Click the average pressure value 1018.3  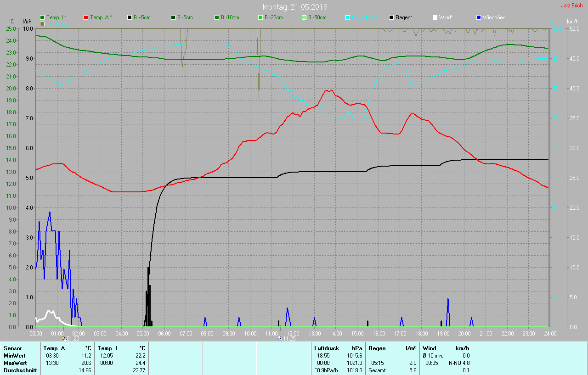tap(355, 370)
